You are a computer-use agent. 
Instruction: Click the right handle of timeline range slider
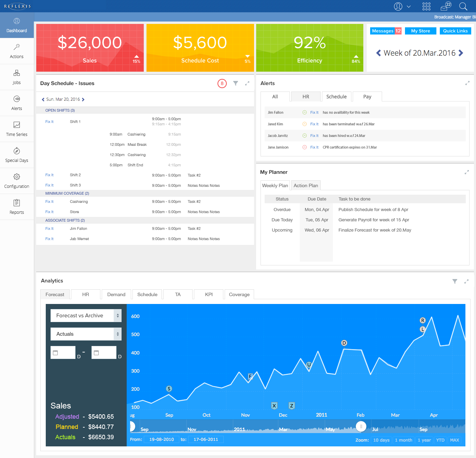click(x=361, y=426)
